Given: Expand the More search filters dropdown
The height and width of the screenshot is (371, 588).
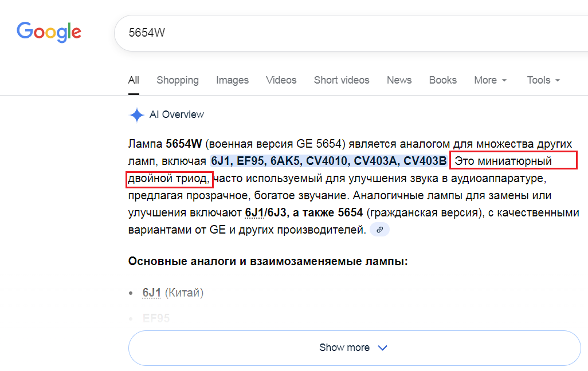Looking at the screenshot, I should (491, 80).
